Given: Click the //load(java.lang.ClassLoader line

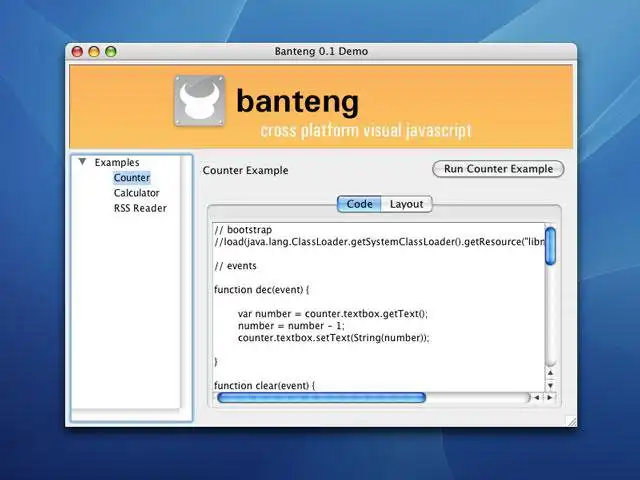Looking at the screenshot, I should (380, 242).
